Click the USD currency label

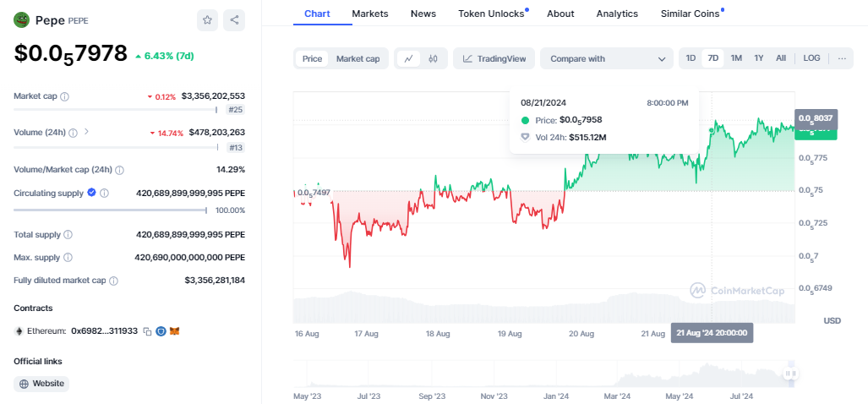coord(832,320)
